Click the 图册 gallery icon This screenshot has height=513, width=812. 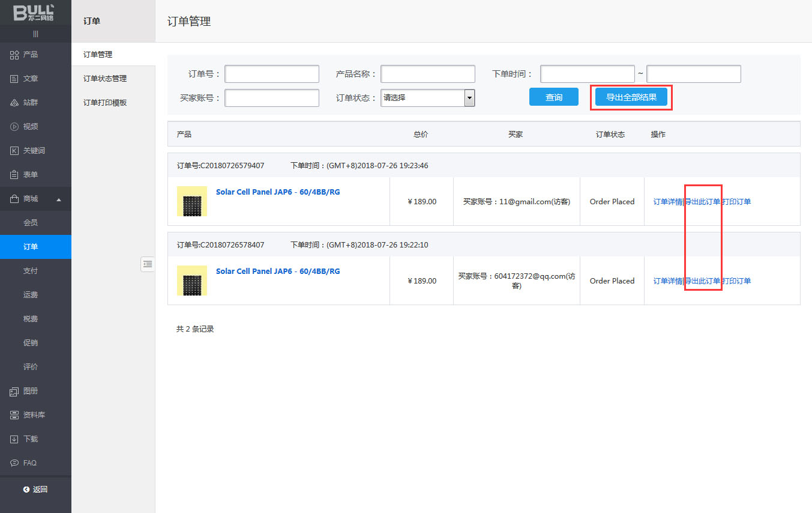14,391
